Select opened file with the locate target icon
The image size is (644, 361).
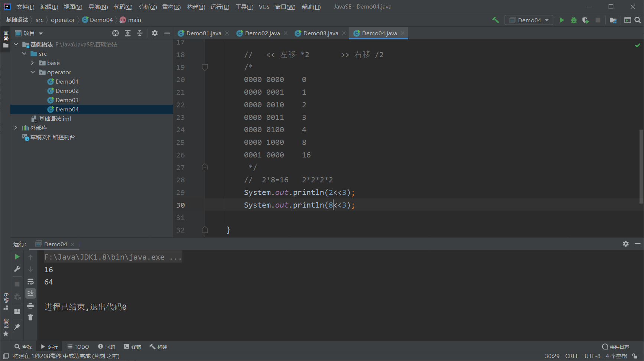click(116, 33)
